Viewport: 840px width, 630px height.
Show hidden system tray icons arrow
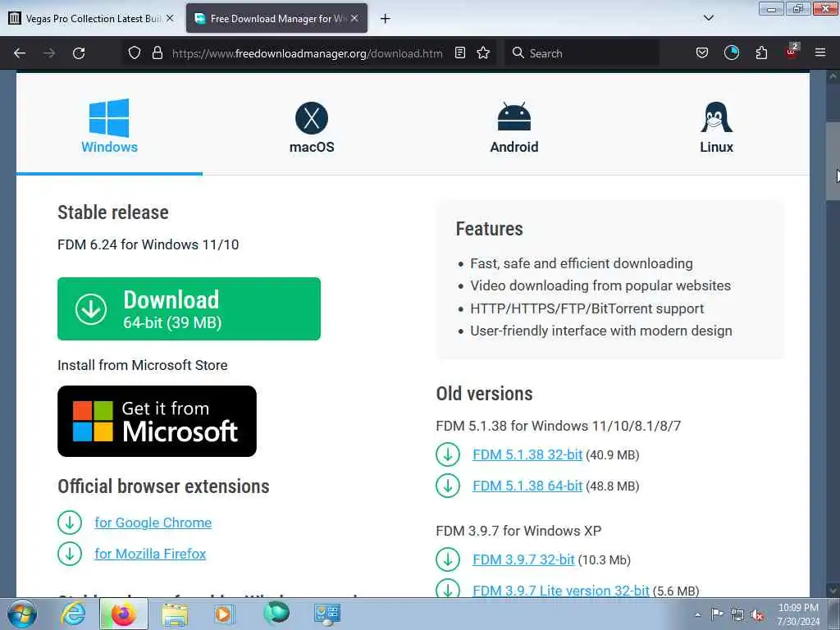(x=697, y=614)
